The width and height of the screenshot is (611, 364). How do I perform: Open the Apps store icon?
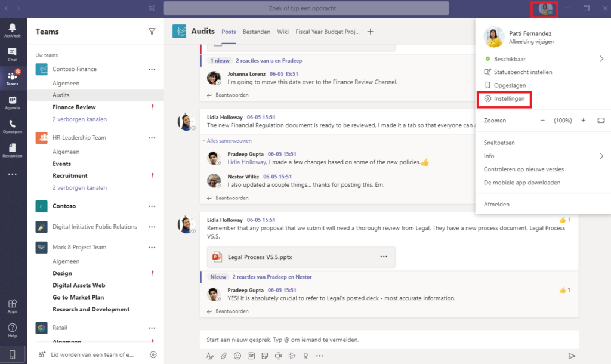click(12, 306)
